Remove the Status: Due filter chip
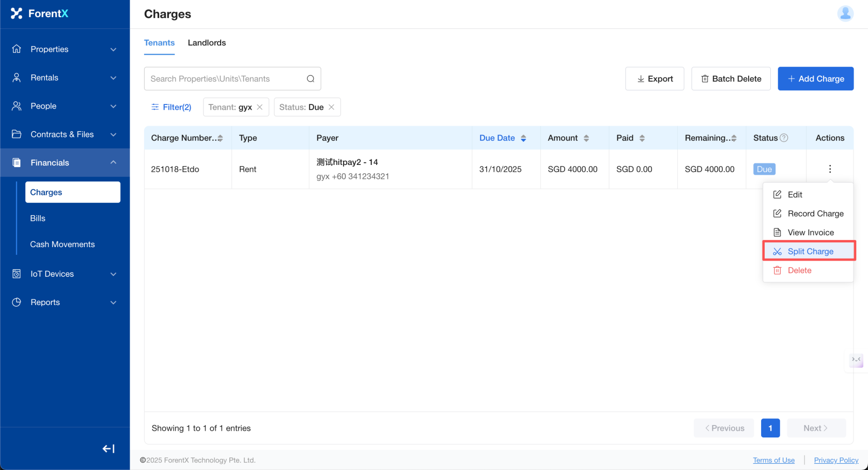Image resolution: width=868 pixels, height=470 pixels. pyautogui.click(x=332, y=107)
